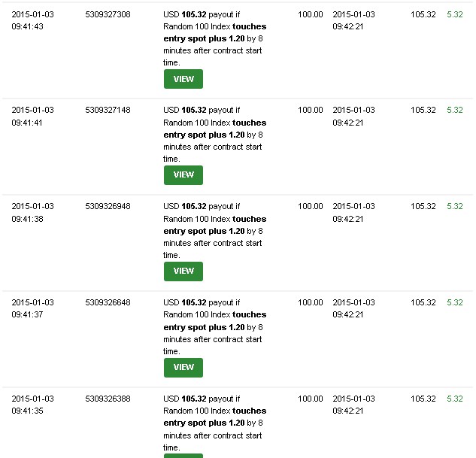This screenshot has width=476, height=458.
Task: Click purchase time 09:41:43 in first row
Action: pyautogui.click(x=27, y=26)
